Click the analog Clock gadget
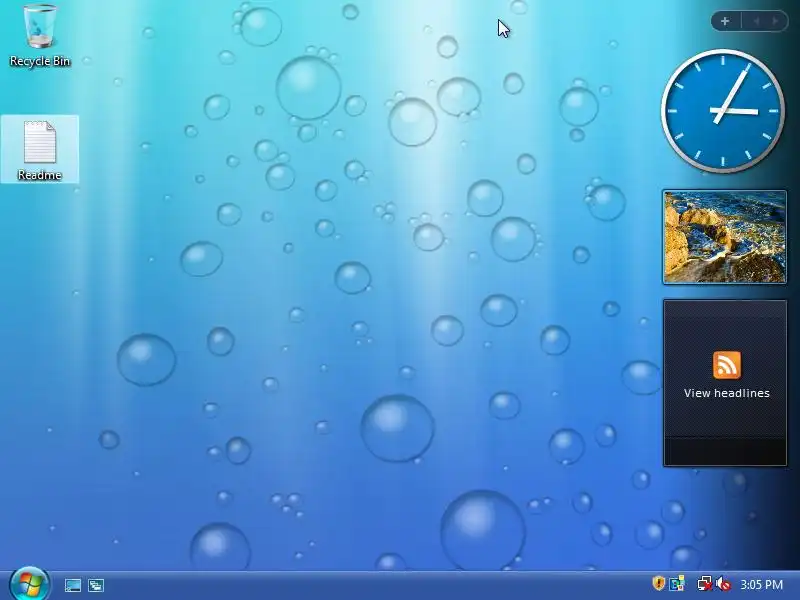Image resolution: width=800 pixels, height=600 pixels. click(x=723, y=111)
